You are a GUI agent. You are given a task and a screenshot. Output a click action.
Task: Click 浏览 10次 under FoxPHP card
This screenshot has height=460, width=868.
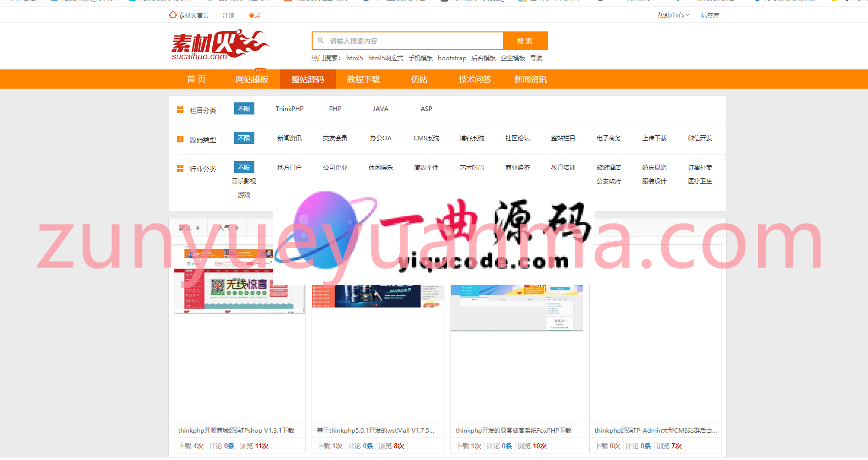(532, 446)
